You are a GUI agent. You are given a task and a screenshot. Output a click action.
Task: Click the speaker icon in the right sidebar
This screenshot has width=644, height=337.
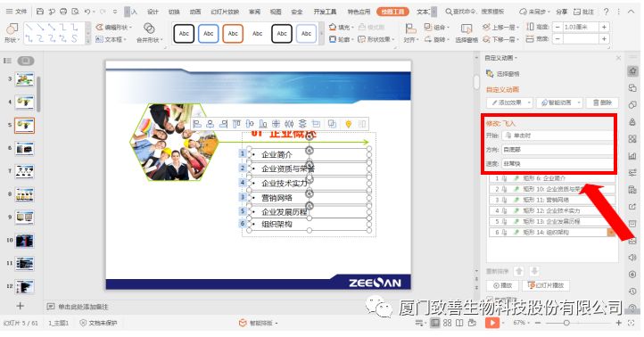(632, 258)
